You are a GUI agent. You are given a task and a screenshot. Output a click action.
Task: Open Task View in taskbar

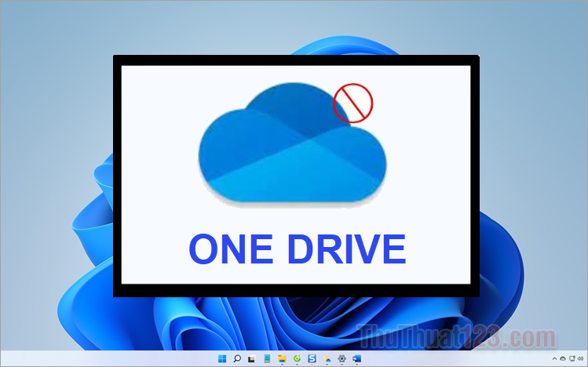coord(252,358)
